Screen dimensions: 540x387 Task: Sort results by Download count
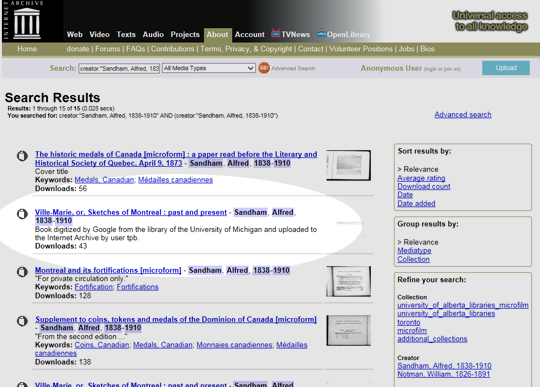point(424,186)
